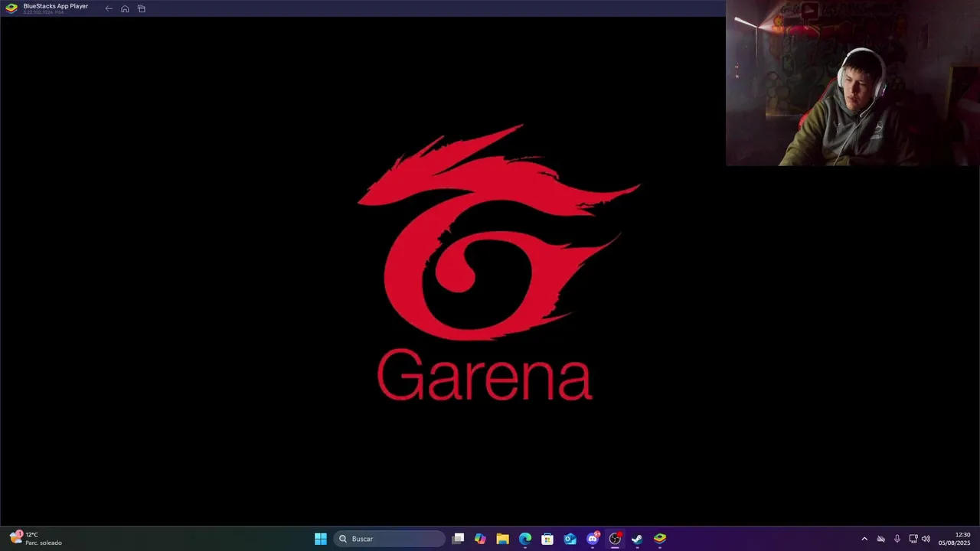Screen dimensions: 980x551
Task: Open File Explorer from the taskbar
Action: 502,539
